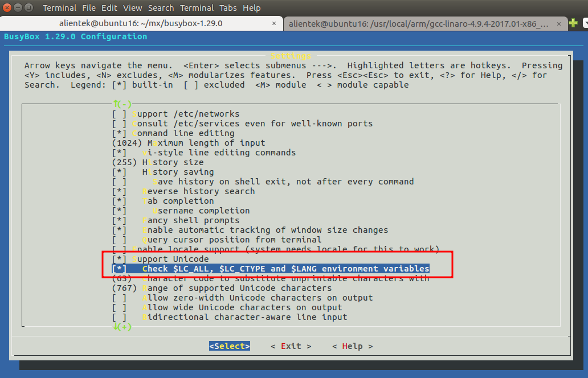This screenshot has width=588, height=378.
Task: Open the Search menu
Action: 161,8
